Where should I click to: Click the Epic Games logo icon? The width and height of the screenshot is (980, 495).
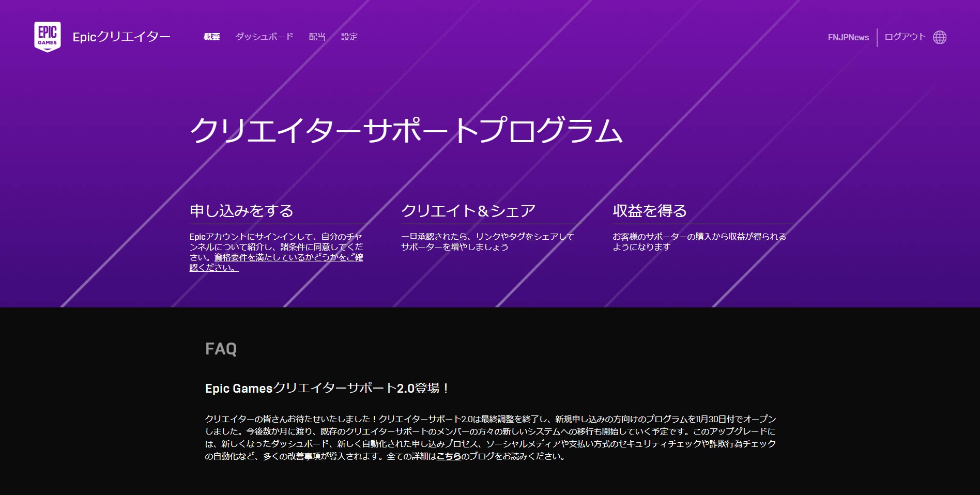(x=48, y=37)
